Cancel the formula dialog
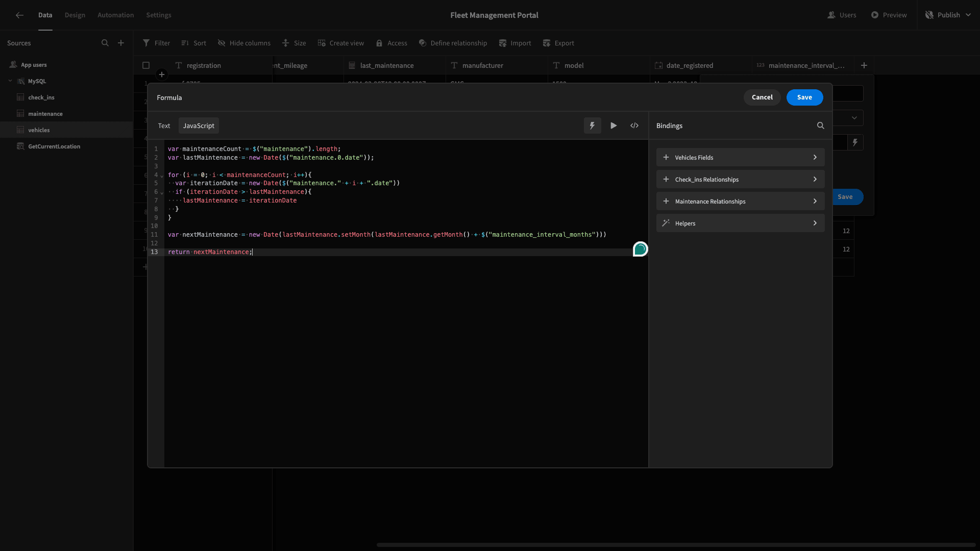 (762, 97)
